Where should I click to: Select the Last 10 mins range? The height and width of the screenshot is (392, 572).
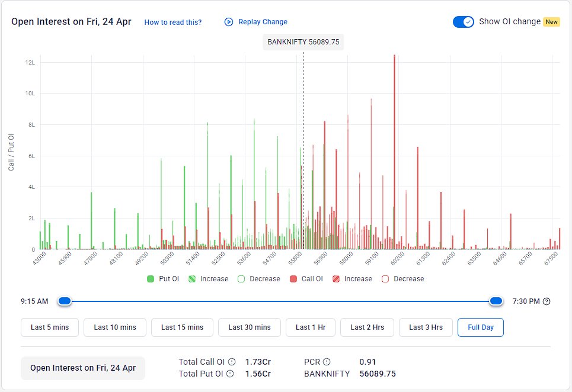click(x=115, y=327)
